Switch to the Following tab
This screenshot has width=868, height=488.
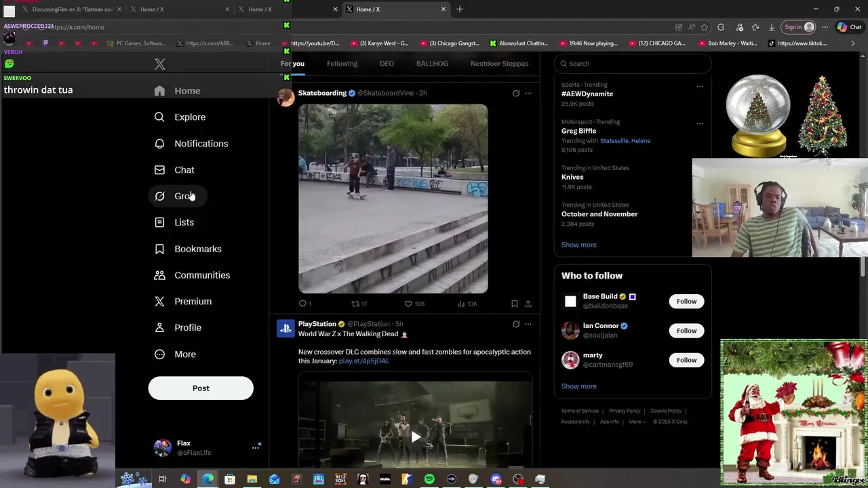[x=342, y=64]
